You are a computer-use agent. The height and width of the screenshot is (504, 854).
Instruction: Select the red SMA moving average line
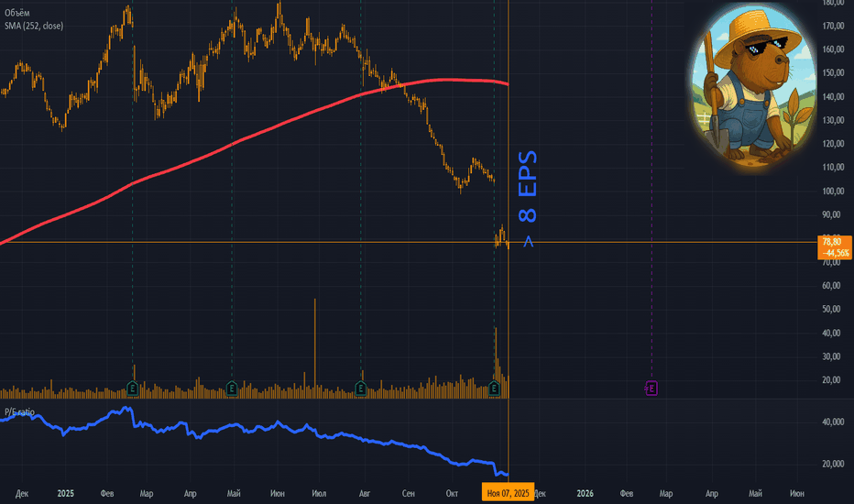229,139
